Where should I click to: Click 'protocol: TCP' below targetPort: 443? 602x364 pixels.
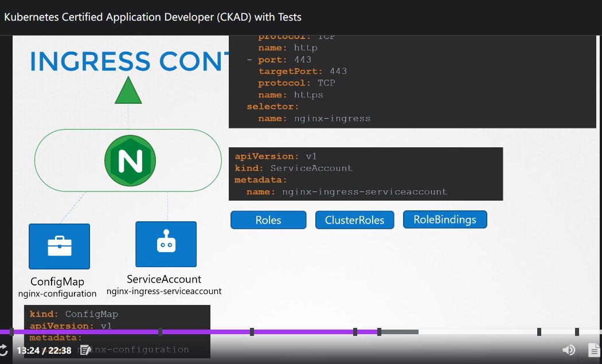[296, 83]
